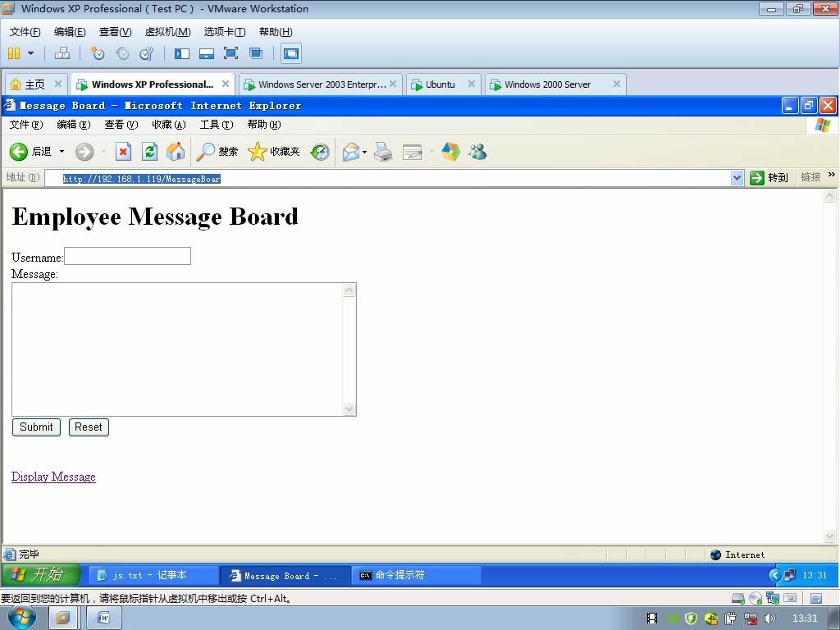
Task: Open VMware 选项卡(T) menu
Action: coord(225,32)
